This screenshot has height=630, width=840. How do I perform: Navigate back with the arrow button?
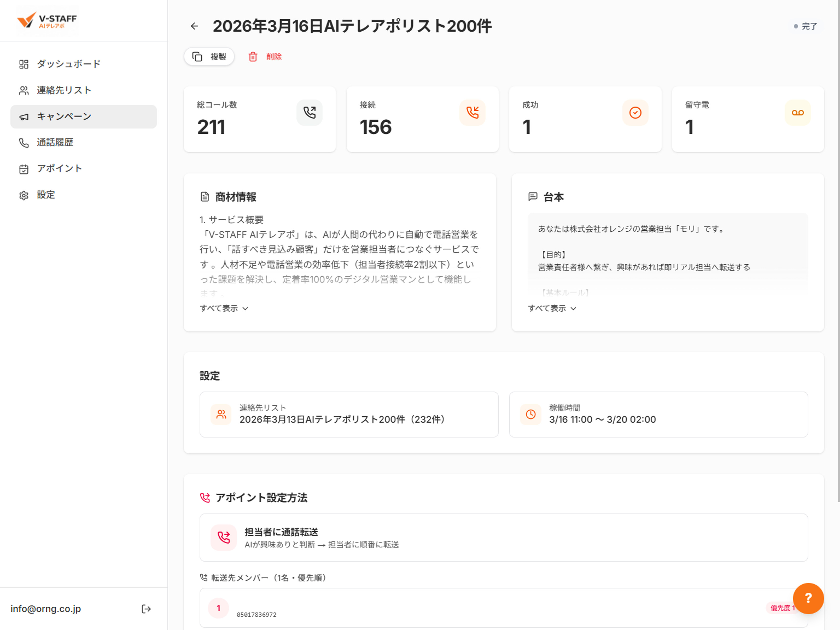coord(194,26)
